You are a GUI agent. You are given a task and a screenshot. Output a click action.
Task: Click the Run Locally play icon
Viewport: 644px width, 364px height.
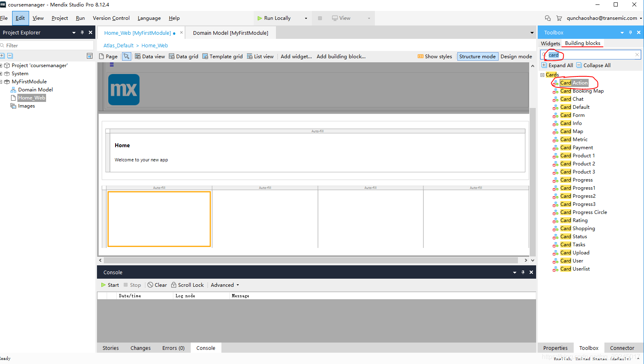point(260,18)
